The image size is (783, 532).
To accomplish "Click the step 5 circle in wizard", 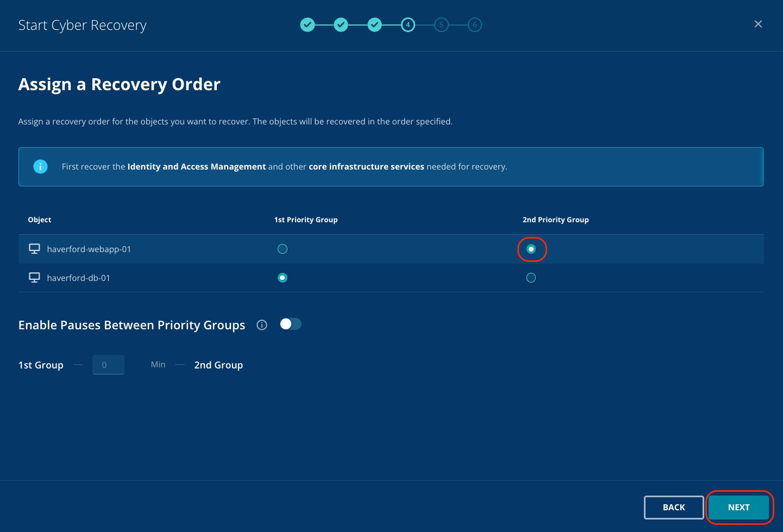I will coord(441,25).
